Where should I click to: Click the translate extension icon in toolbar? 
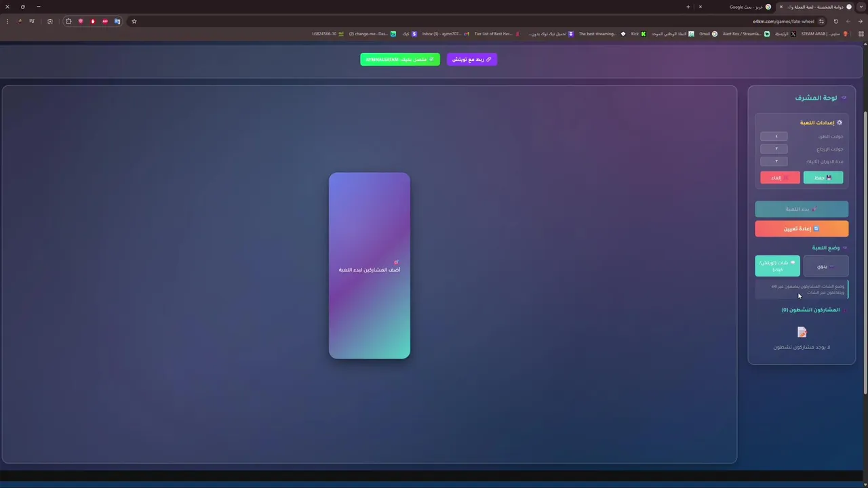(x=117, y=21)
